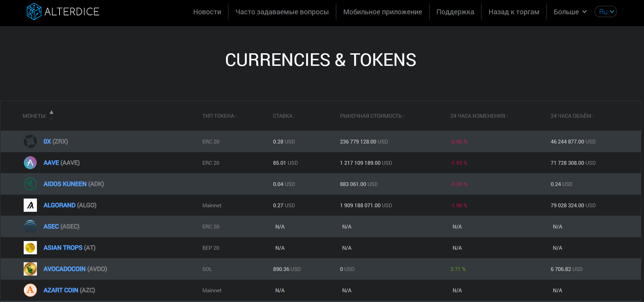This screenshot has width=644, height=302.
Task: Open the AVOCADOCOIN (AVDO) link
Action: [75, 269]
